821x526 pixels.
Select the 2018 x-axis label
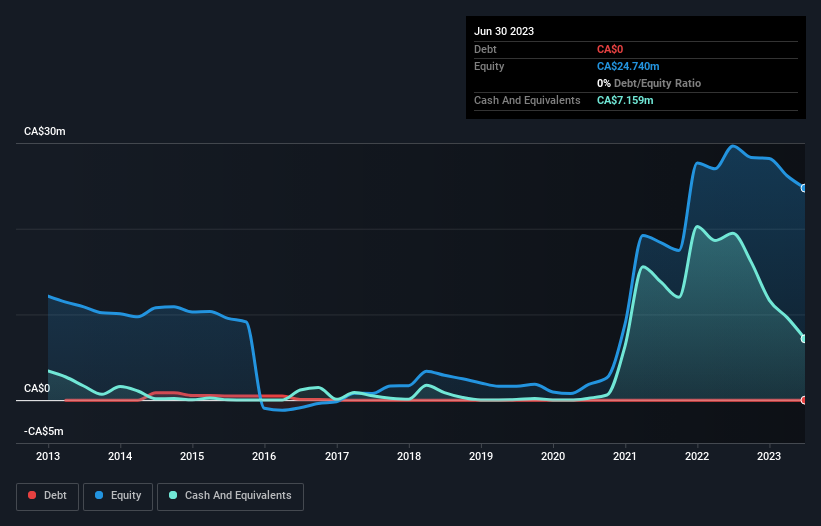(x=409, y=456)
